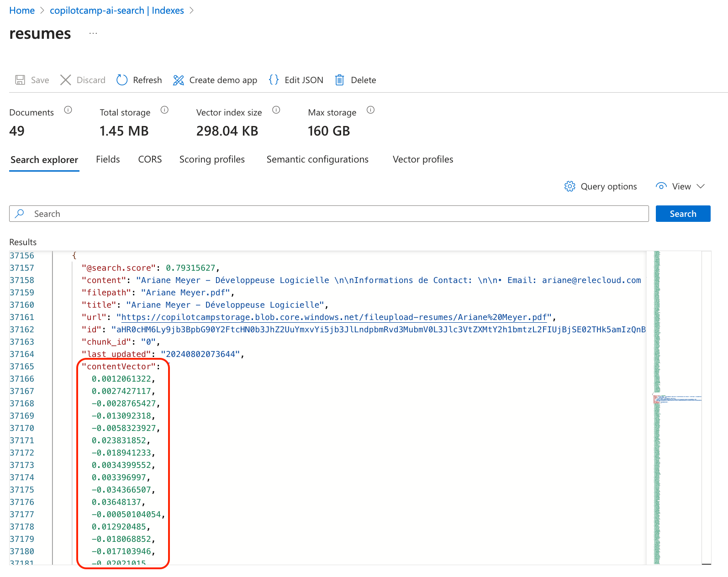
Task: Click the Edit JSON label
Action: [x=304, y=80]
